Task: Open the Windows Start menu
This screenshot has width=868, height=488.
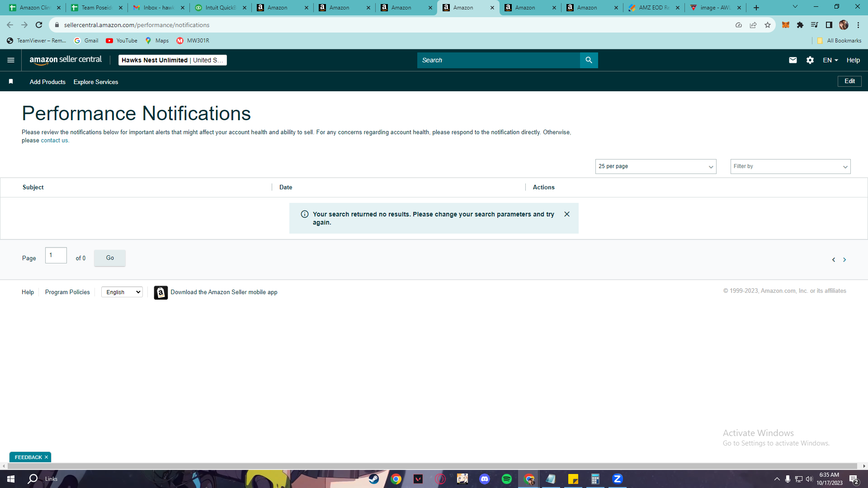Action: pos(11,479)
